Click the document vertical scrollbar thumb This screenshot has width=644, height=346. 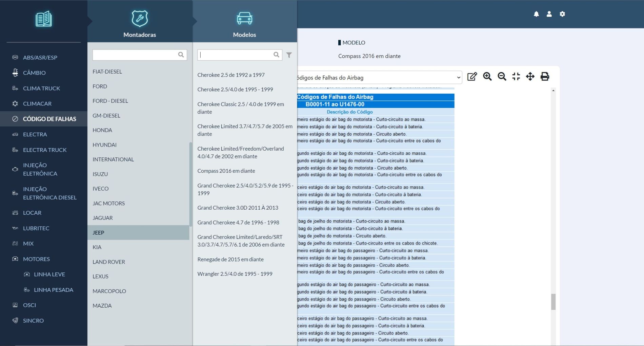point(553,302)
